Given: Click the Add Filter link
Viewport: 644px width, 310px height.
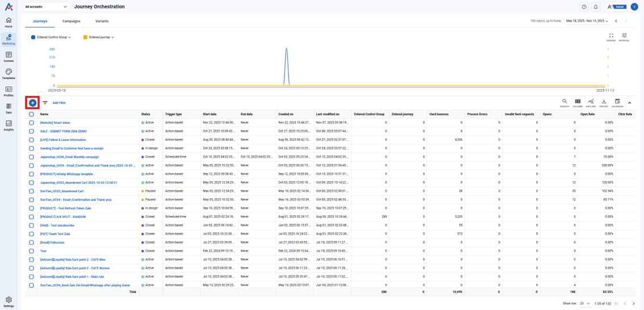Looking at the screenshot, I should point(59,103).
